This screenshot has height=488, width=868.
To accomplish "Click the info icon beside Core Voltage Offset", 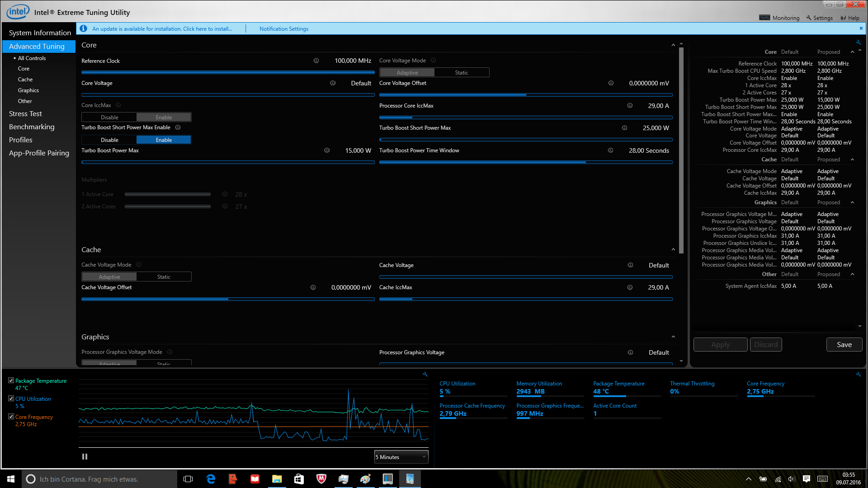I will coord(611,83).
